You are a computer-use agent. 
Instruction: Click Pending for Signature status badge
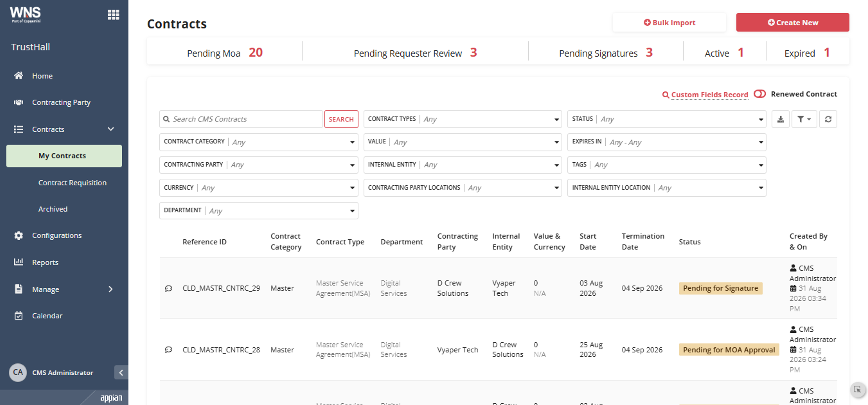point(720,288)
